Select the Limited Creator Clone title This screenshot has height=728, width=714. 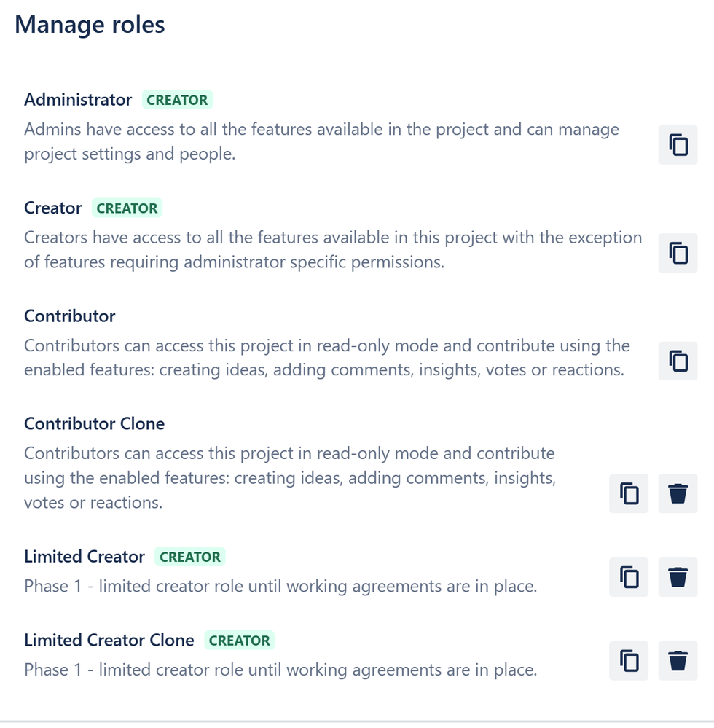(x=109, y=641)
